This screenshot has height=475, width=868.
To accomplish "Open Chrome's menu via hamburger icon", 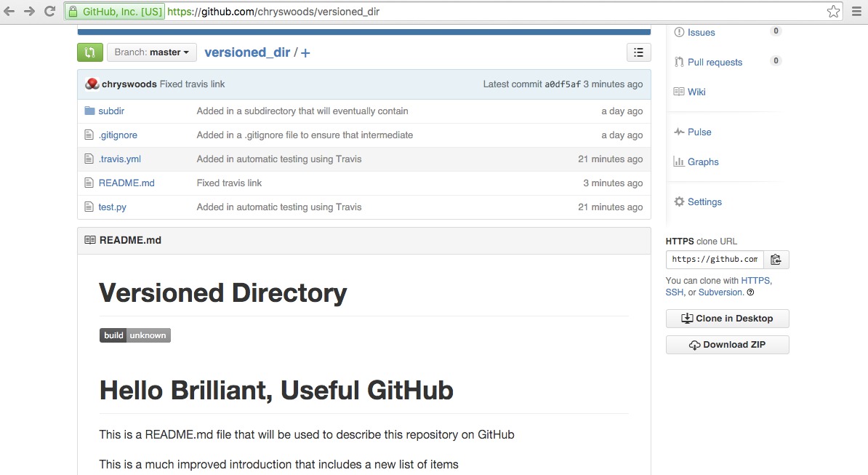I will click(x=856, y=11).
